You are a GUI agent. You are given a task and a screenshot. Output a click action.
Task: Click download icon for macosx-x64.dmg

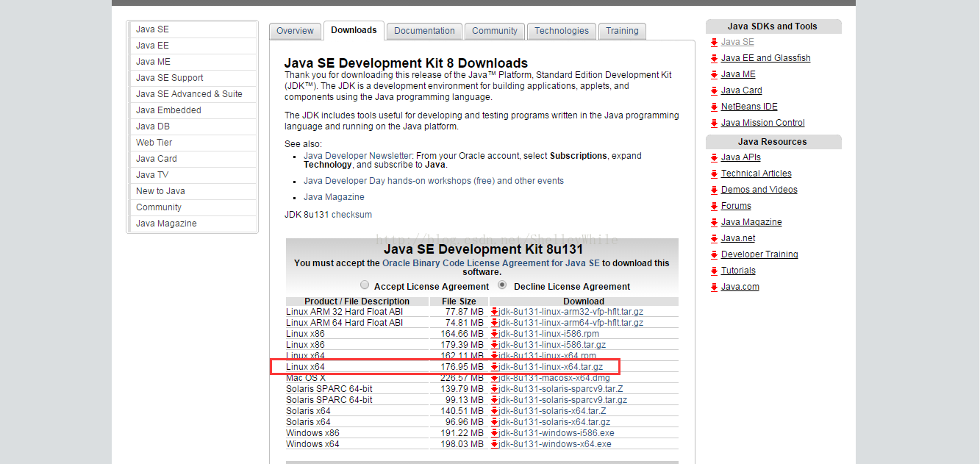tap(495, 378)
